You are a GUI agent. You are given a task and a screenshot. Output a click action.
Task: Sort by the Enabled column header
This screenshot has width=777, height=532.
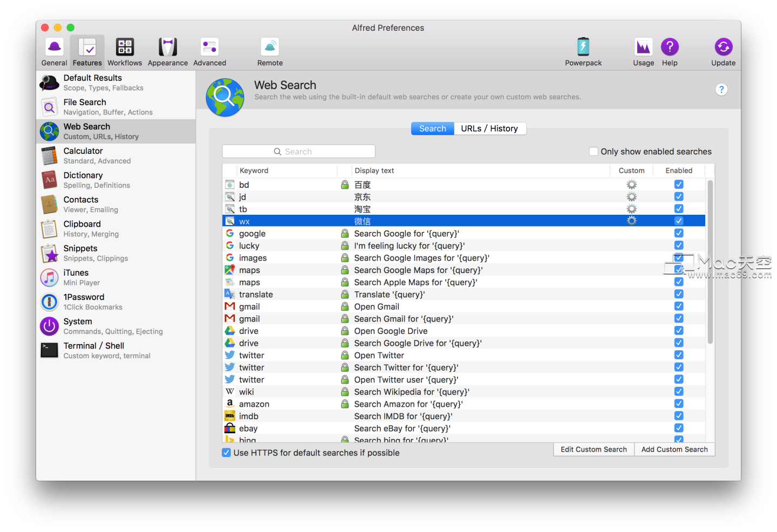[679, 170]
